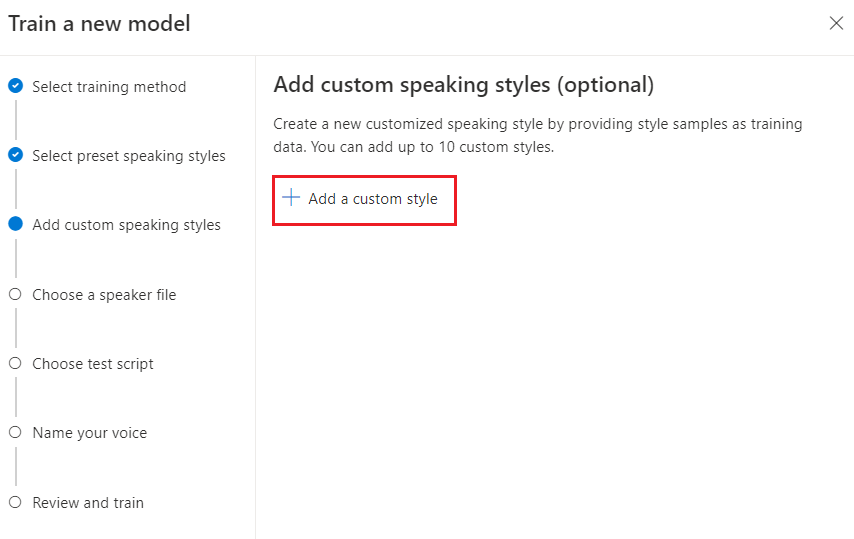854x539 pixels.
Task: Click the Name your voice step circle
Action: tap(15, 433)
